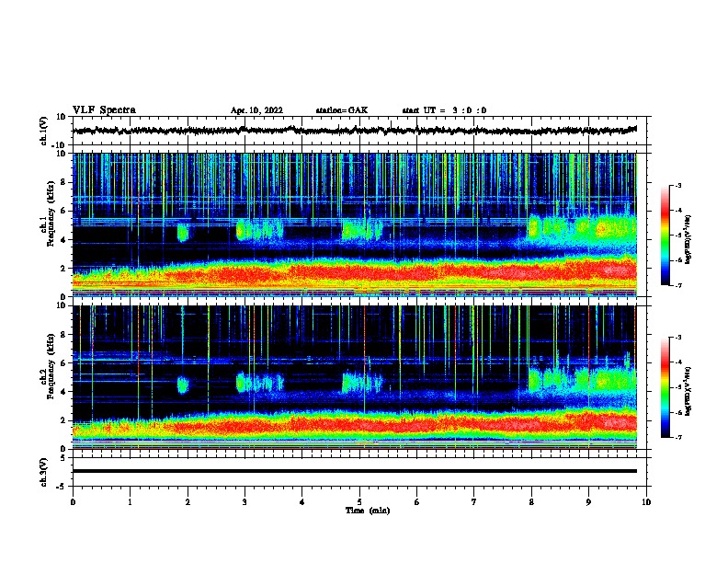
Task: Click the "-7" label on ch.2 colorbar
Action: click(x=678, y=437)
